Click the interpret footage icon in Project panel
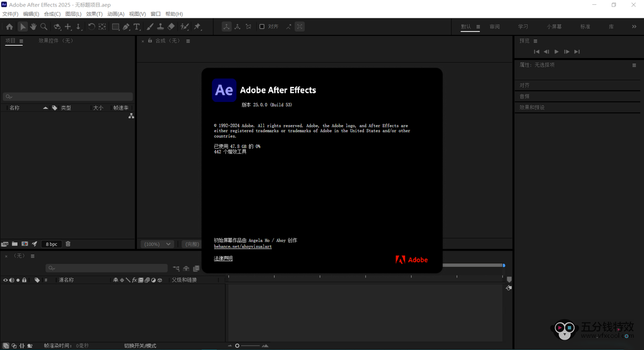Screen dimensions: 644x350 (x=5, y=244)
